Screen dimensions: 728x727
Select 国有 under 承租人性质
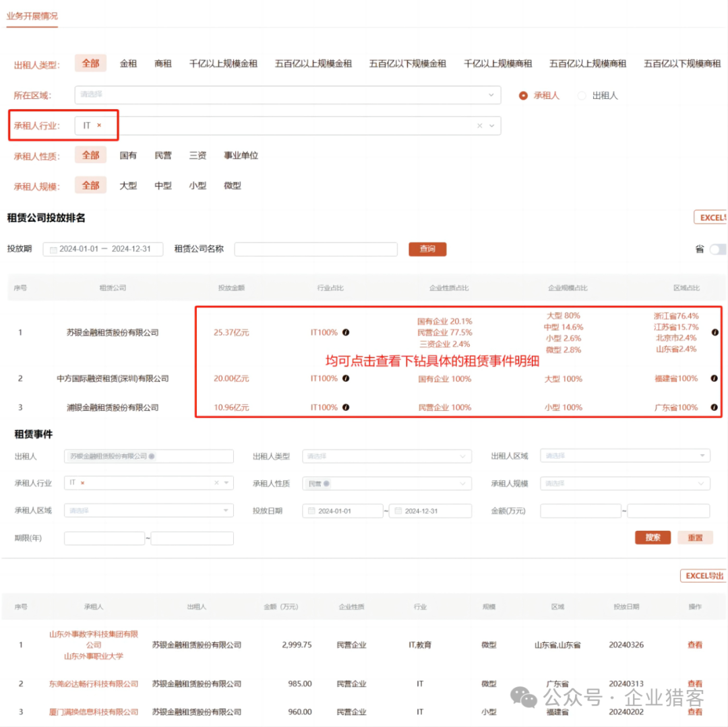(128, 156)
